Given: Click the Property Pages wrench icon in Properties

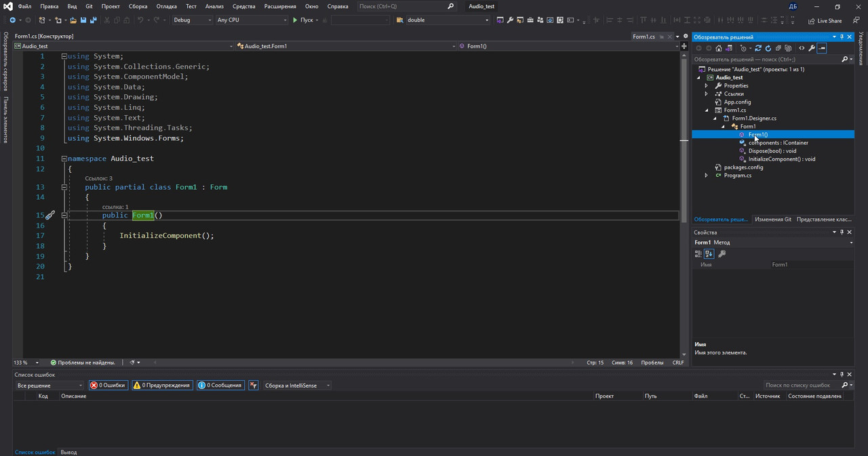Looking at the screenshot, I should (x=722, y=253).
